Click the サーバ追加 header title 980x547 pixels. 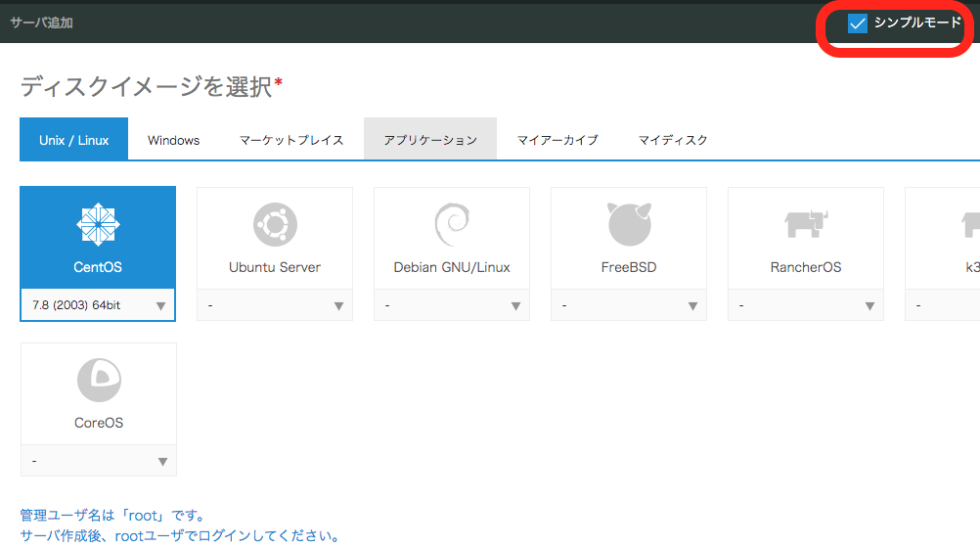pos(41,23)
